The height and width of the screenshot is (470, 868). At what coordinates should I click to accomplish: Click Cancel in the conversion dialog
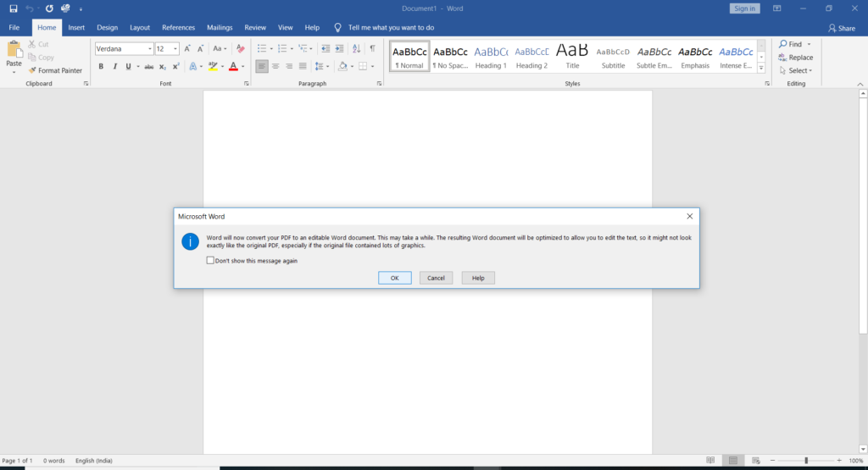436,278
